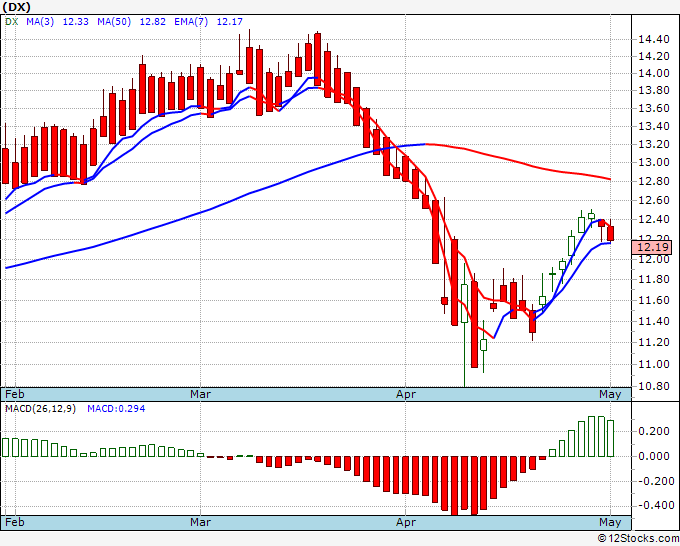Click the 12.00 price axis label
This screenshot has width=680, height=546.
[x=654, y=259]
